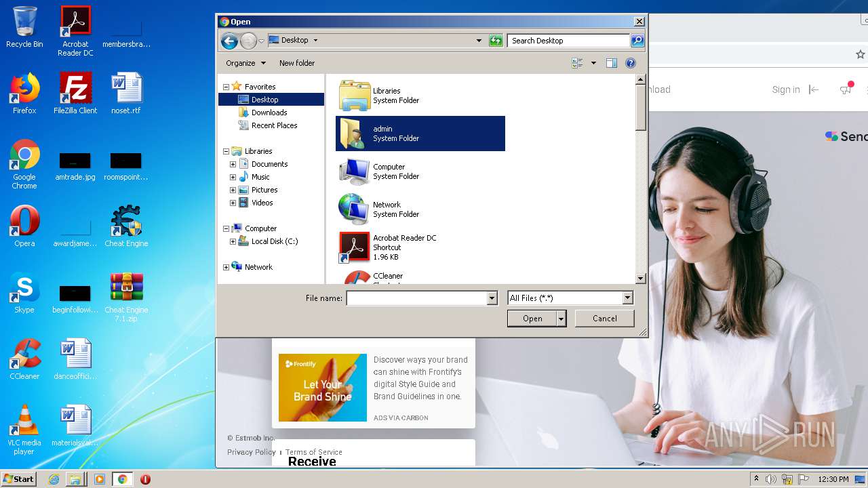Expand the Local Disk (C:) node
This screenshot has height=488, width=868.
pos(233,241)
